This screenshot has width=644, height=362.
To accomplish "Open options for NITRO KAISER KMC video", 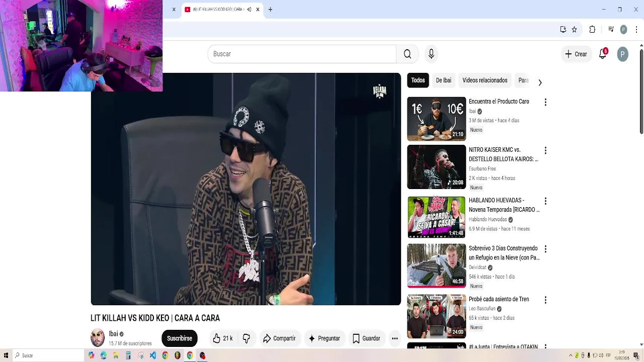I will pos(545,150).
